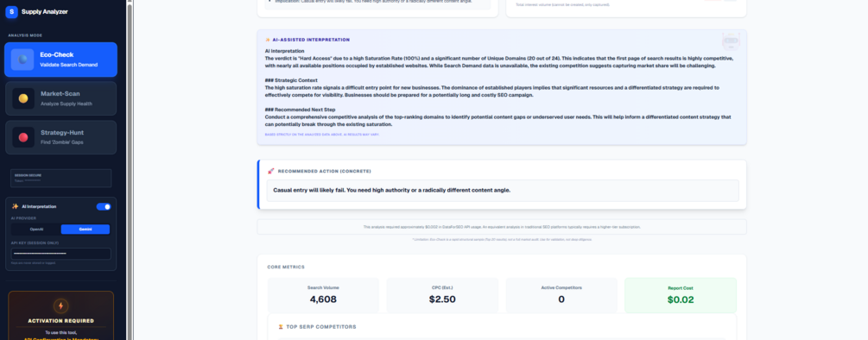Click the DataForSEO API usage cost note
Viewport: 868px width, 340px height.
[502, 227]
